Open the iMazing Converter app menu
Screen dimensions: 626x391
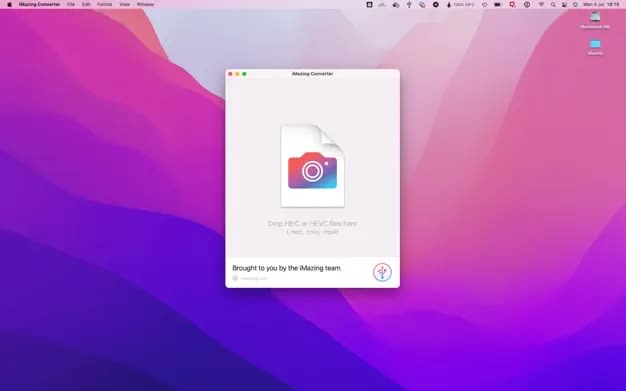[x=40, y=4]
